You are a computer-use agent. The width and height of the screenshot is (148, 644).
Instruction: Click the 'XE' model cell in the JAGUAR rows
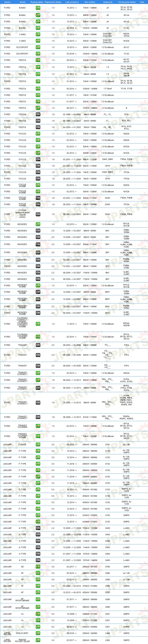(x=22, y=567)
